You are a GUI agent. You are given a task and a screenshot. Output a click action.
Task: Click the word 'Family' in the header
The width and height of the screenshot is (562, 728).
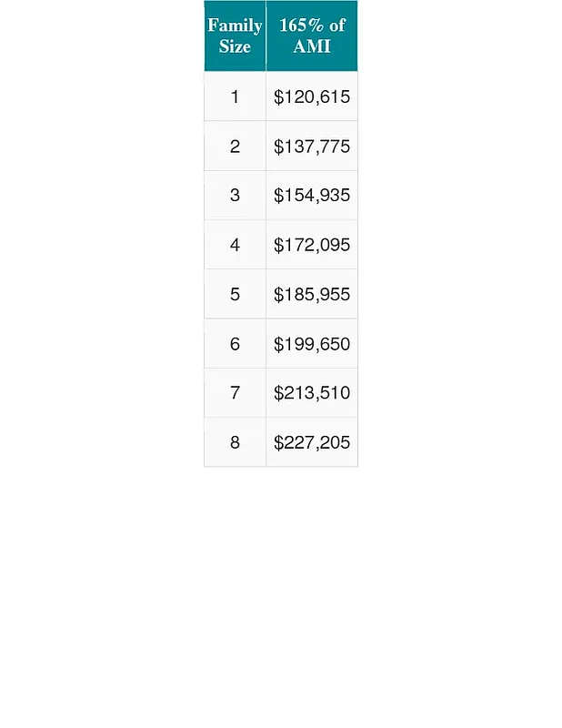235,25
